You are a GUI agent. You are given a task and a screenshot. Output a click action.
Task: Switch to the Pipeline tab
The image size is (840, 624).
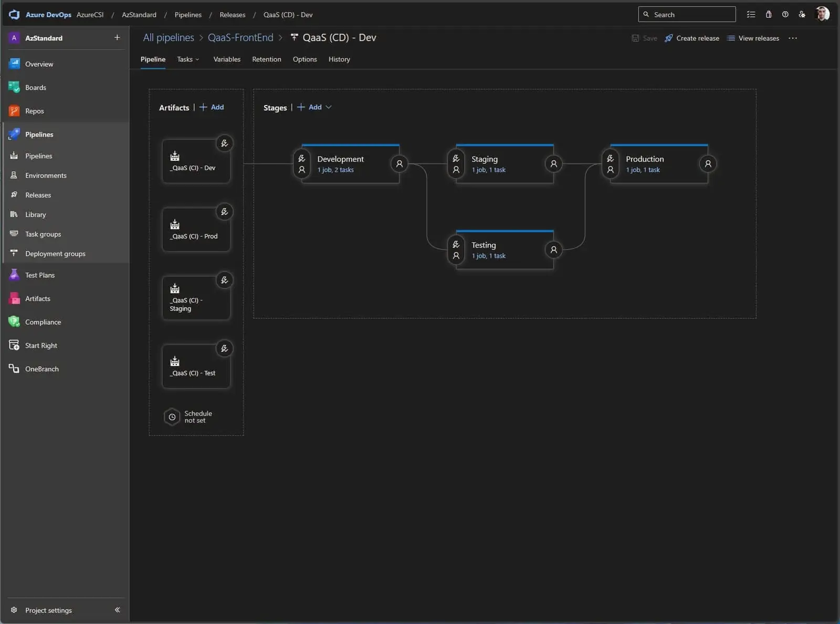[x=153, y=59]
